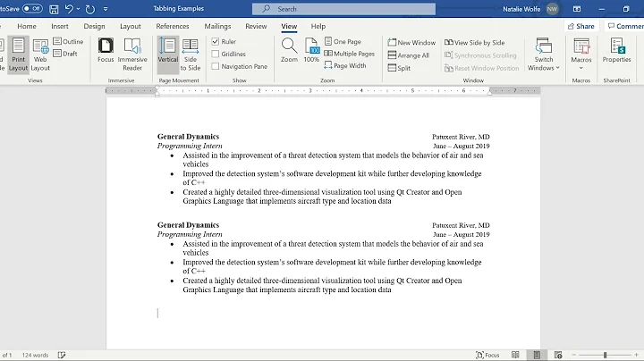This screenshot has height=361, width=644.
Task: Switch to the Layout tab
Action: [131, 26]
